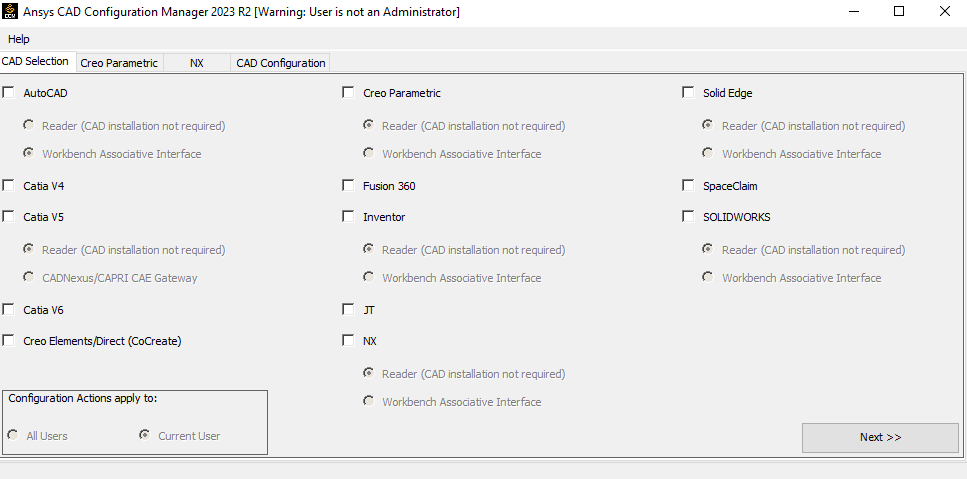Check the Creo Parametric option
Viewport: 967px width, 479px height.
(x=348, y=92)
